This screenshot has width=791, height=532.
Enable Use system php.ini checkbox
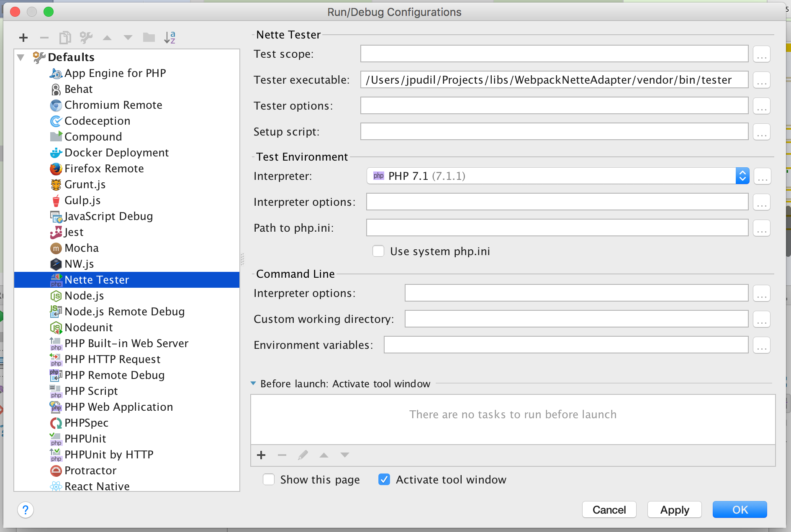(x=378, y=251)
